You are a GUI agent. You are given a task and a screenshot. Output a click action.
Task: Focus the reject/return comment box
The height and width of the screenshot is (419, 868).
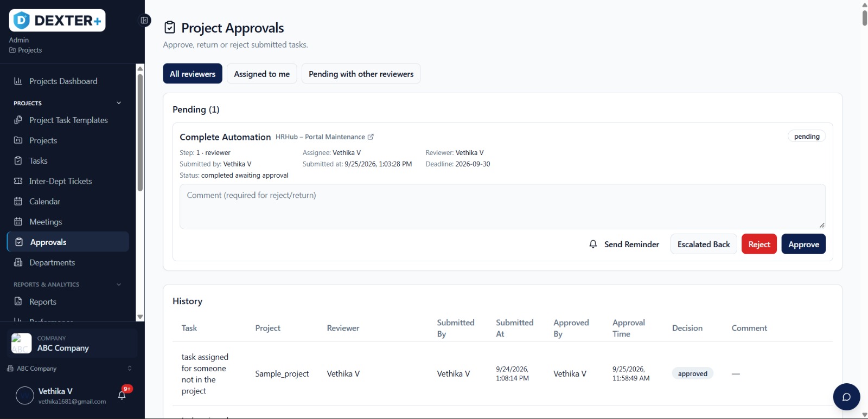pyautogui.click(x=502, y=207)
